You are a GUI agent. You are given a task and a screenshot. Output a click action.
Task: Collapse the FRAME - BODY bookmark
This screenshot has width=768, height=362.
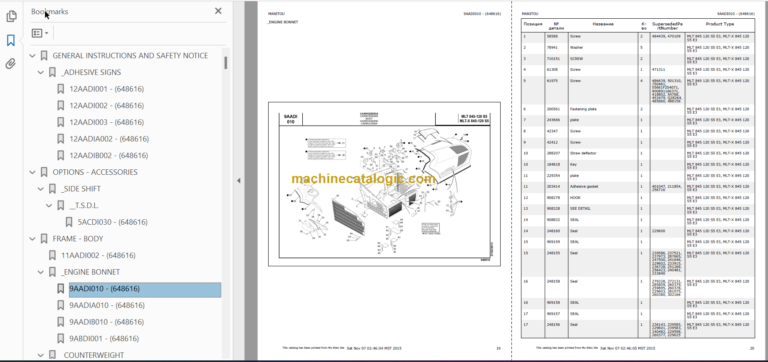click(32, 239)
